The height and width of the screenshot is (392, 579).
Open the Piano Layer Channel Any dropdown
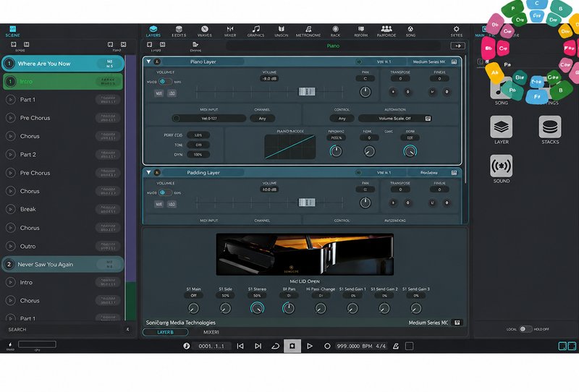262,119
